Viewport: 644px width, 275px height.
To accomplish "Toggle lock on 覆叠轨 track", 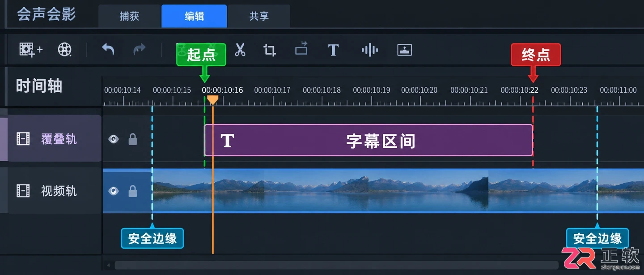I will (133, 139).
